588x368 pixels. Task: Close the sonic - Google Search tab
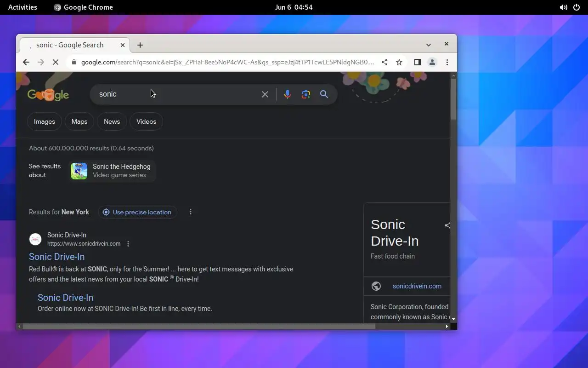(123, 45)
